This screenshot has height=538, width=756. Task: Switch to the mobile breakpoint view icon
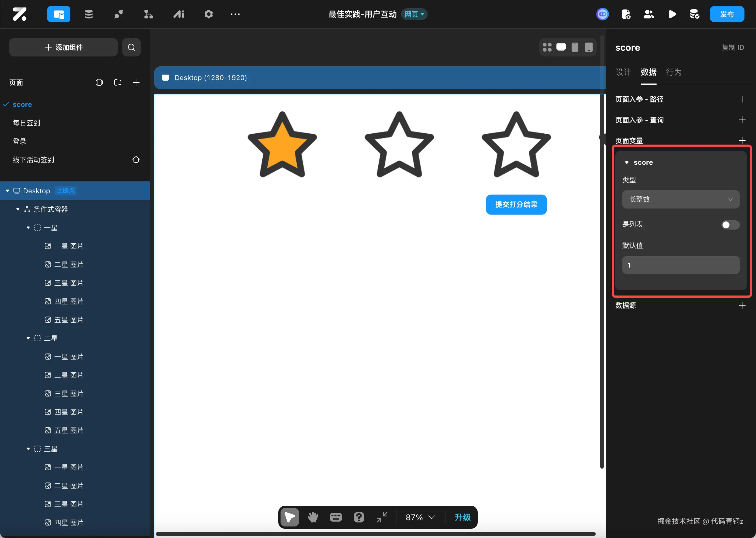(x=575, y=47)
